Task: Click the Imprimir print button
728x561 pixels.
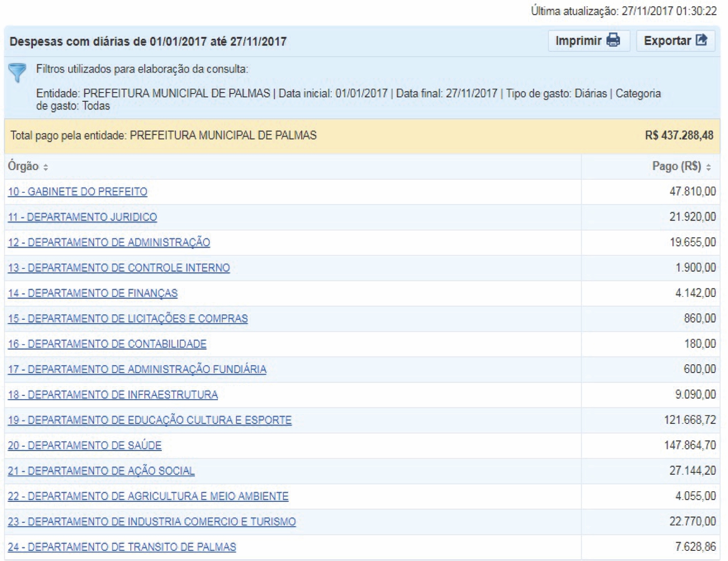Action: (588, 41)
